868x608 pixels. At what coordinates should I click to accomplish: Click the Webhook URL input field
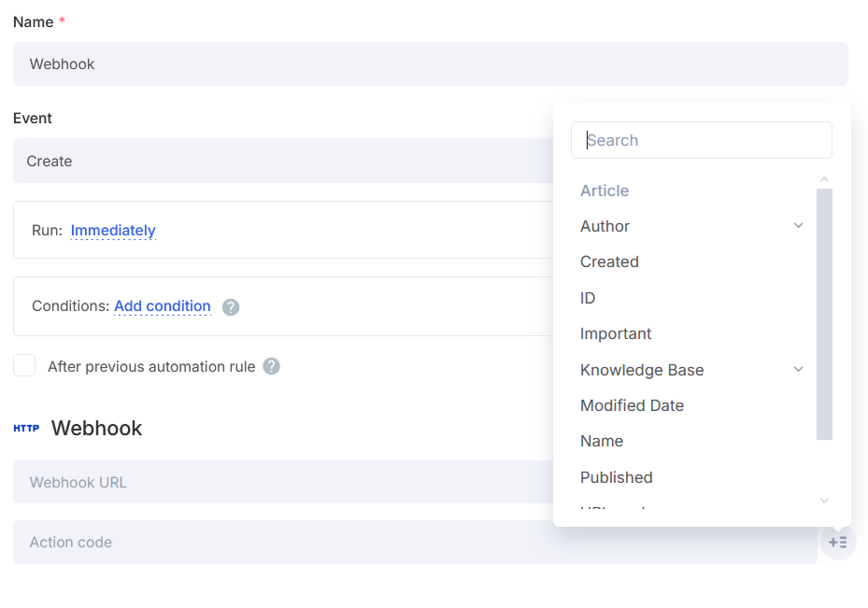280,483
